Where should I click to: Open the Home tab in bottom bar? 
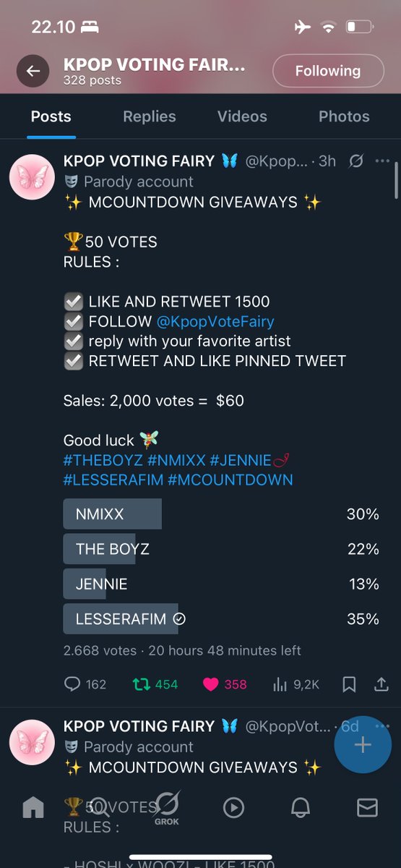click(33, 807)
